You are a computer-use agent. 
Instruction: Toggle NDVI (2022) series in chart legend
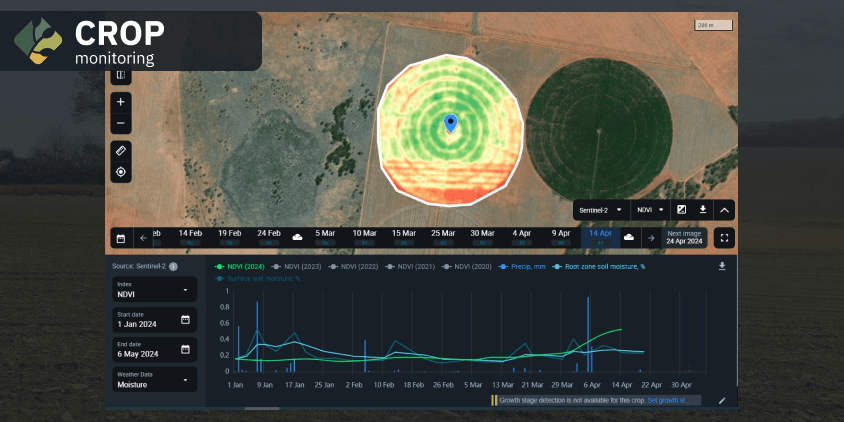[x=353, y=266]
